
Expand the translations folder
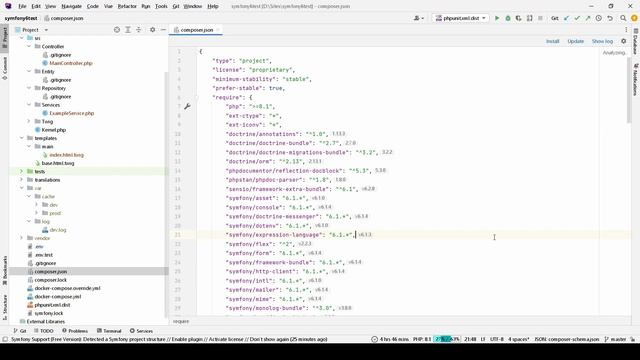(22, 180)
